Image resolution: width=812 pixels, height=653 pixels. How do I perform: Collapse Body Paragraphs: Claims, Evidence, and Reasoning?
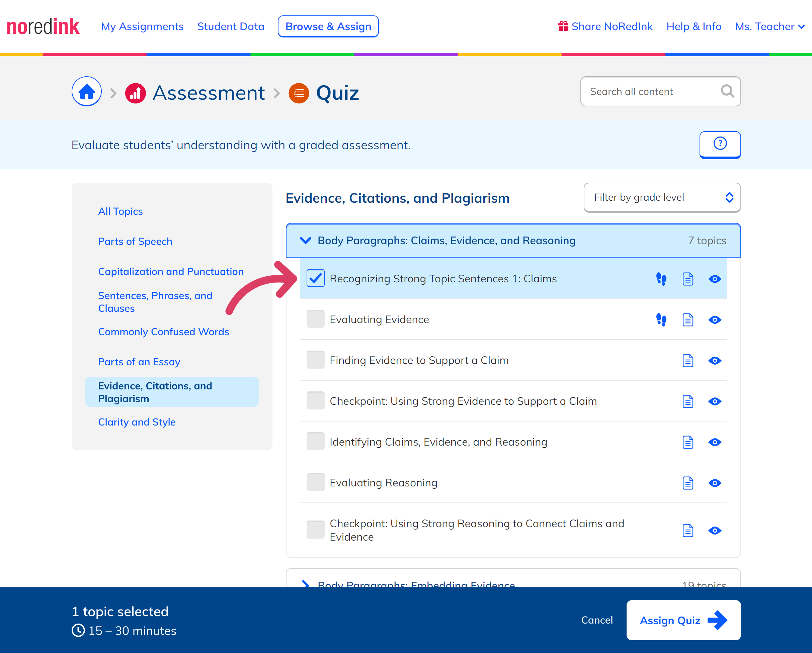pyautogui.click(x=513, y=241)
